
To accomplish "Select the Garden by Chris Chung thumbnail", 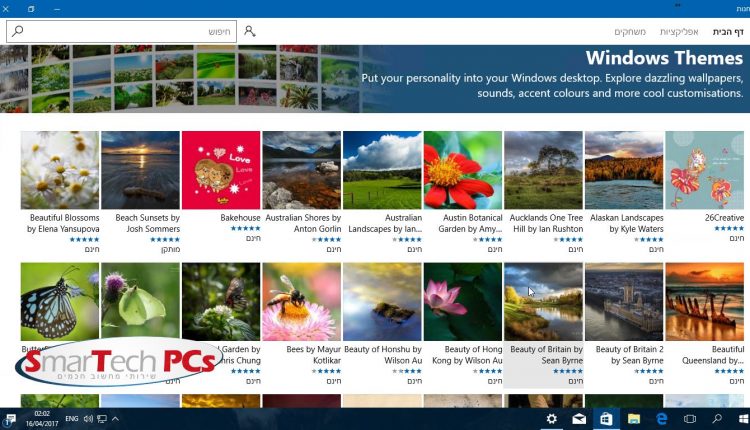I will coord(221,302).
